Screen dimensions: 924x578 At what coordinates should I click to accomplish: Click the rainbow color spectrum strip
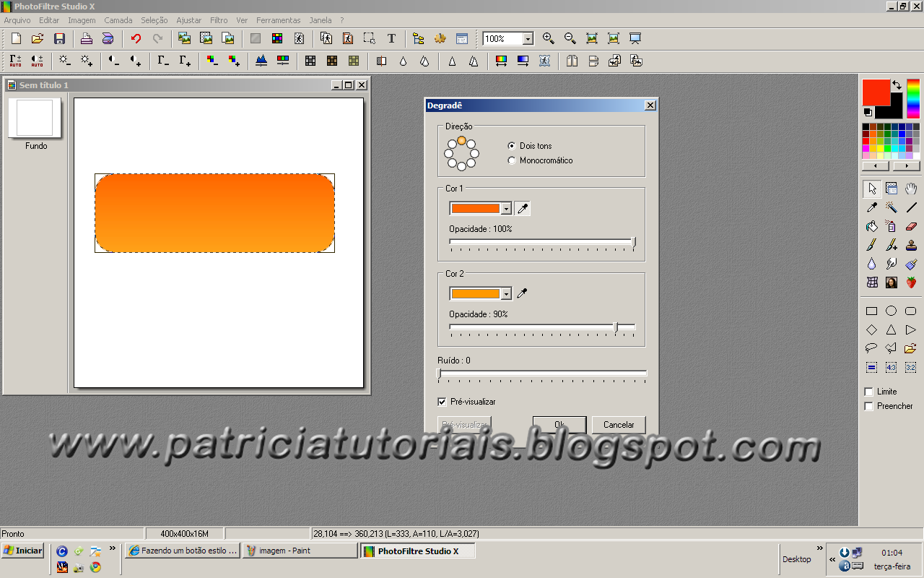(x=913, y=99)
